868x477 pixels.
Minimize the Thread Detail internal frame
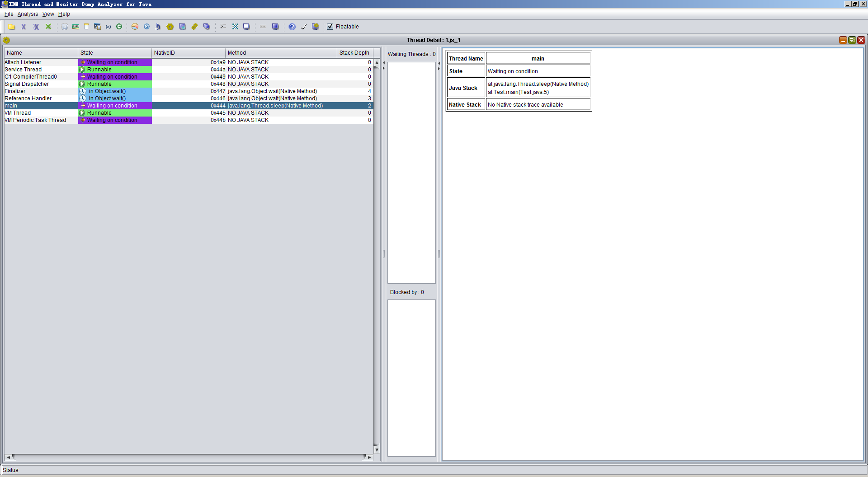pyautogui.click(x=843, y=40)
